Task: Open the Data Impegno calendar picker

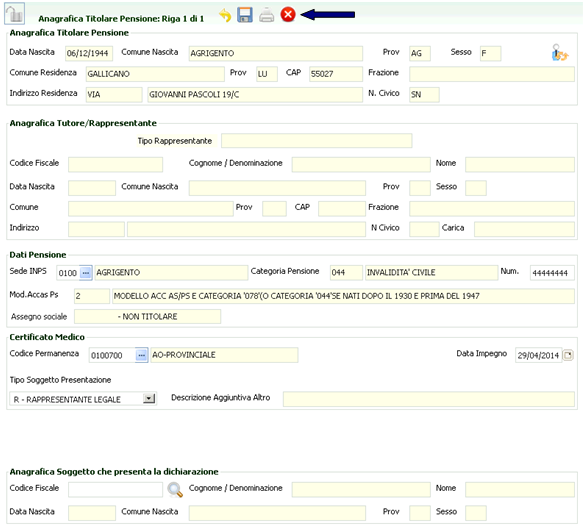Action: 568,355
